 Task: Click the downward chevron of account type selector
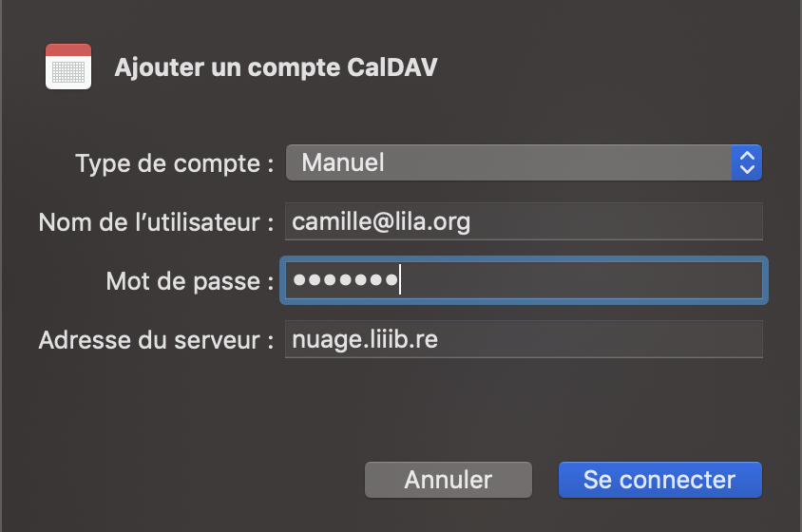click(747, 169)
